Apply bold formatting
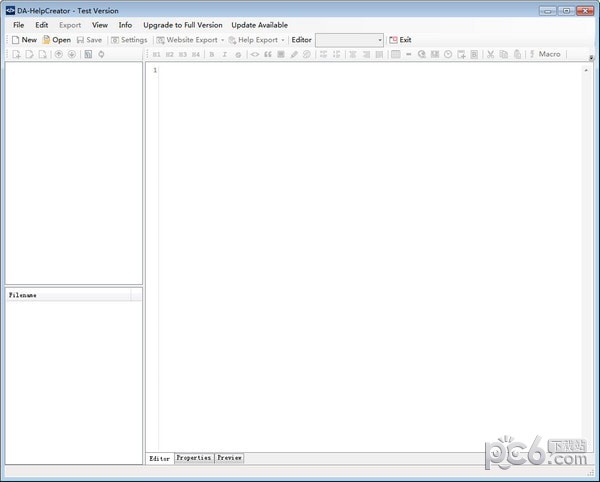600x482 pixels. click(x=212, y=54)
